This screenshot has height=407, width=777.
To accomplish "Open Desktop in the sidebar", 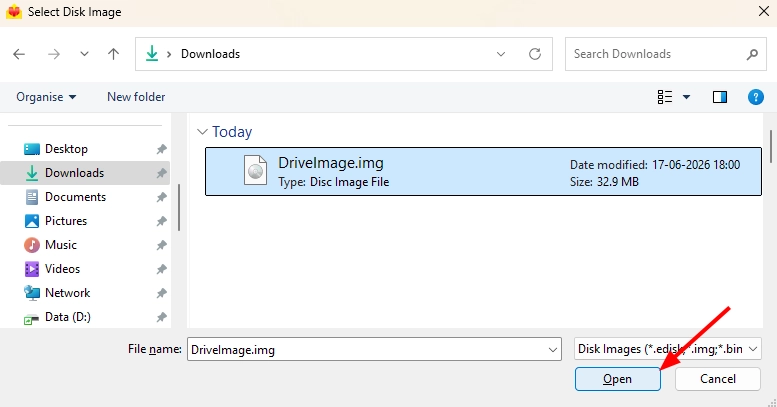I will tap(66, 149).
